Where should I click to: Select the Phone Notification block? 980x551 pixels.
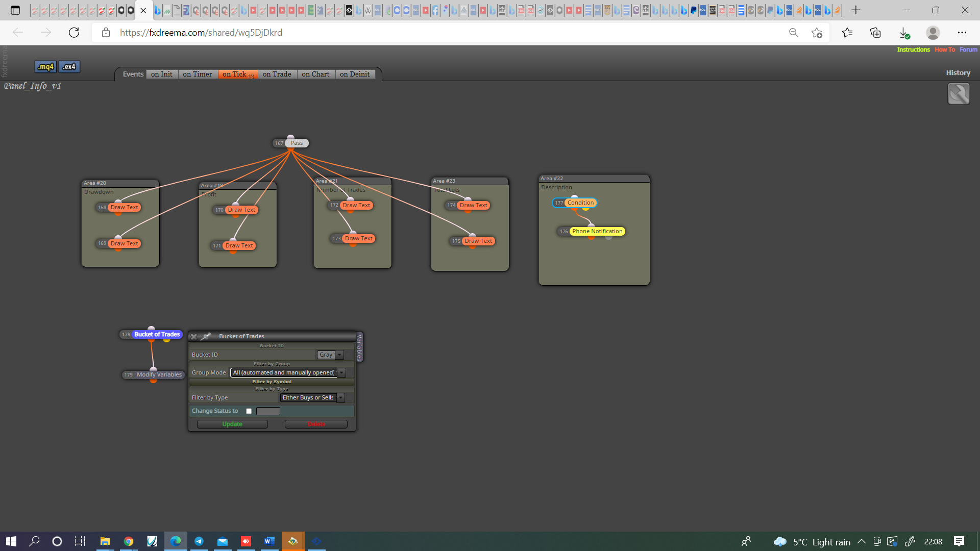tap(597, 231)
